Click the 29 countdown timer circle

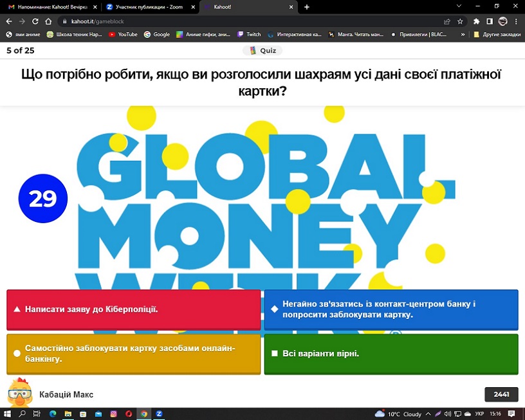43,199
